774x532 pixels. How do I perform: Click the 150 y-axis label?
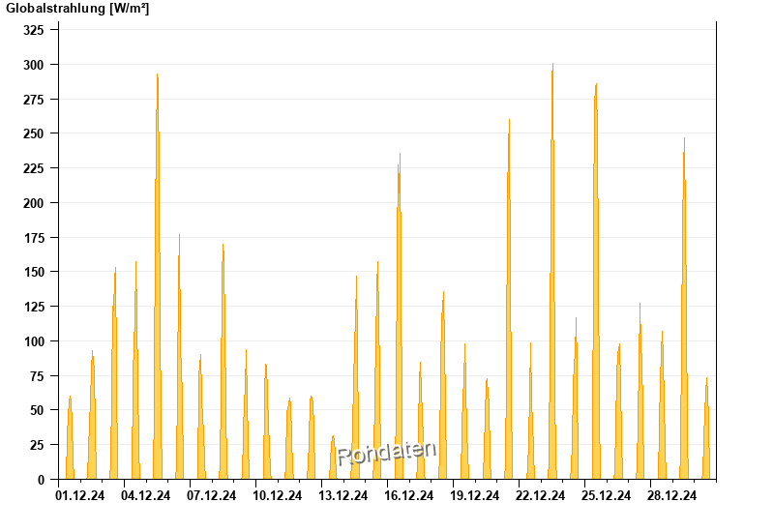tap(34, 272)
